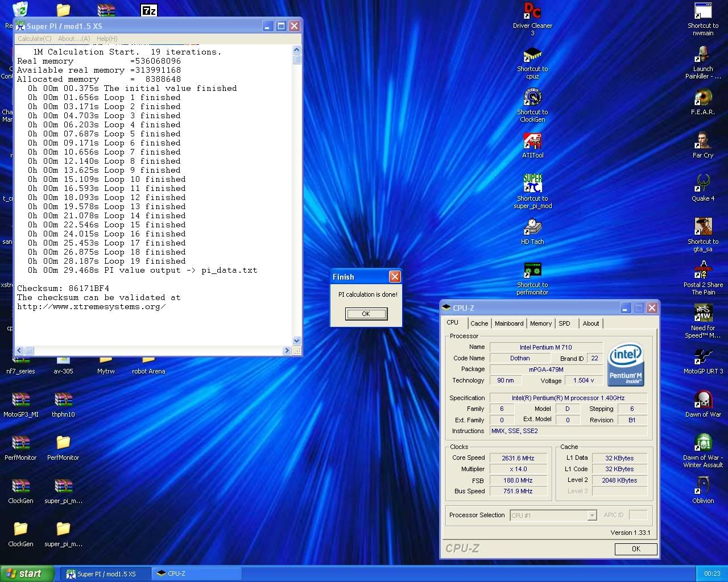Viewport: 728px width, 582px height.
Task: Click the Core Speed value 2631.6 MHz
Action: [x=518, y=458]
